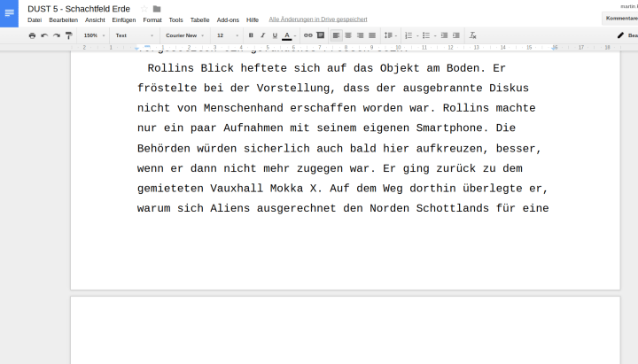
Task: Open the Docs home icon
Action: (x=9, y=13)
